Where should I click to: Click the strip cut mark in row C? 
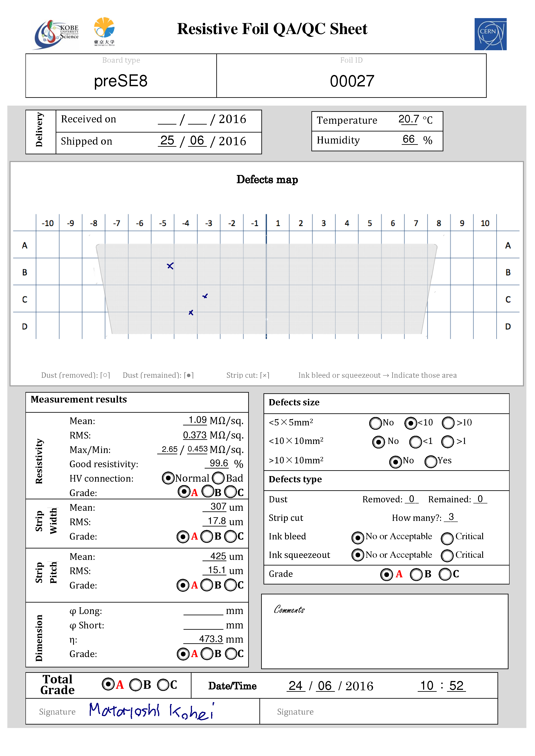pos(205,296)
